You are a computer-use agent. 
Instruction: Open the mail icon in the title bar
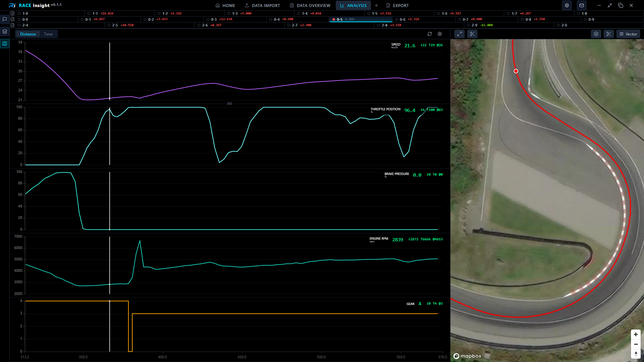582,5
